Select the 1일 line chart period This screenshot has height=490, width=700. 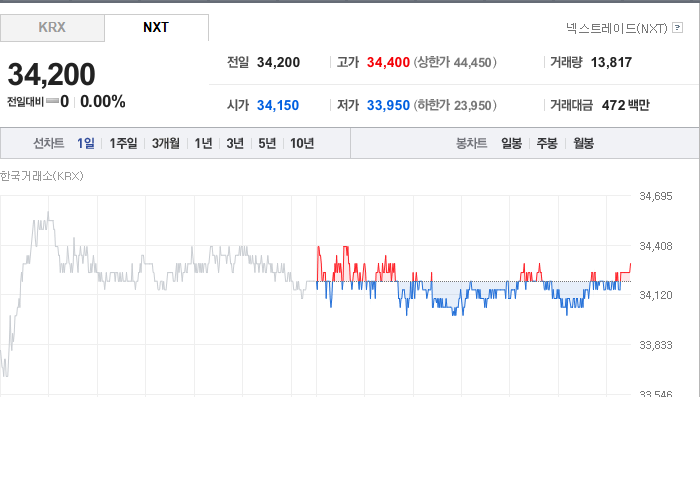coord(86,143)
